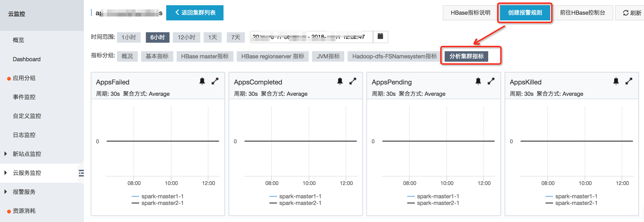Click the AppsKilled chart title
This screenshot has height=222, width=644.
[x=526, y=82]
